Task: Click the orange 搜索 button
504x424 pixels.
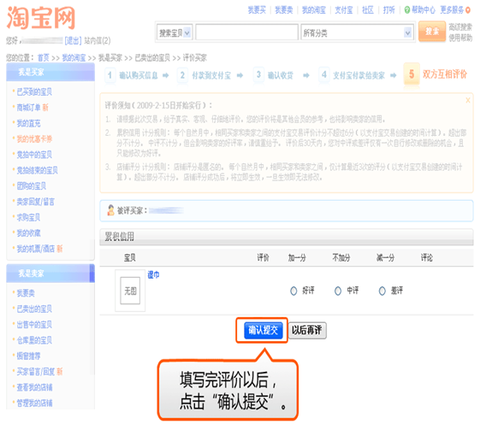Action: click(x=432, y=32)
